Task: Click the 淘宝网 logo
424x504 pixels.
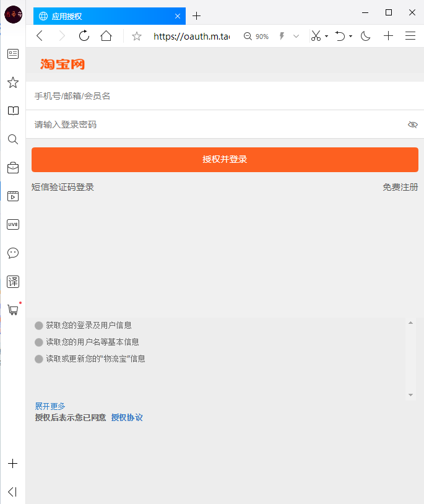Action: point(63,64)
